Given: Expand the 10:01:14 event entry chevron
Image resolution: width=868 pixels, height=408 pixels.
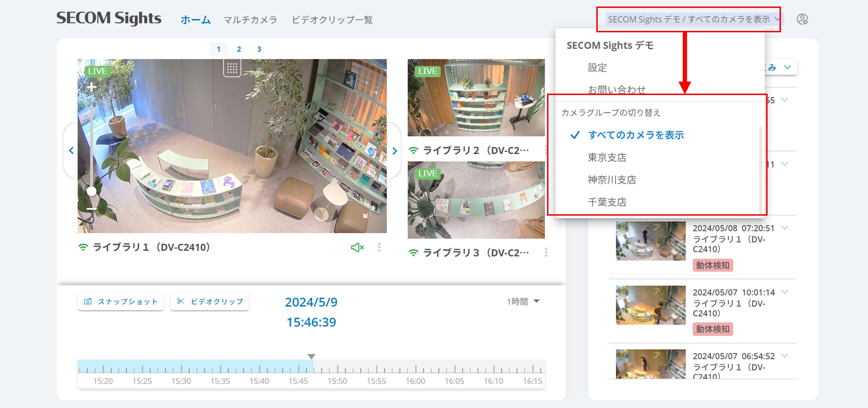Looking at the screenshot, I should (x=785, y=292).
